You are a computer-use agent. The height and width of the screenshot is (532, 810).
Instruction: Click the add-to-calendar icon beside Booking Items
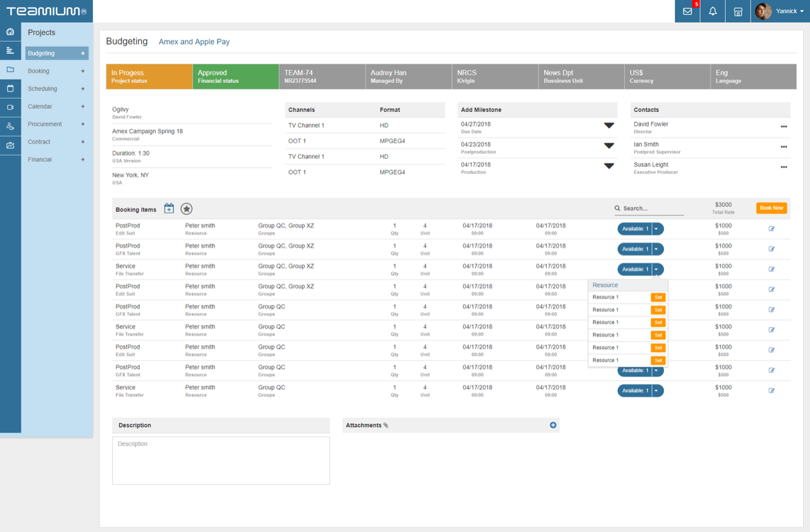coord(169,209)
